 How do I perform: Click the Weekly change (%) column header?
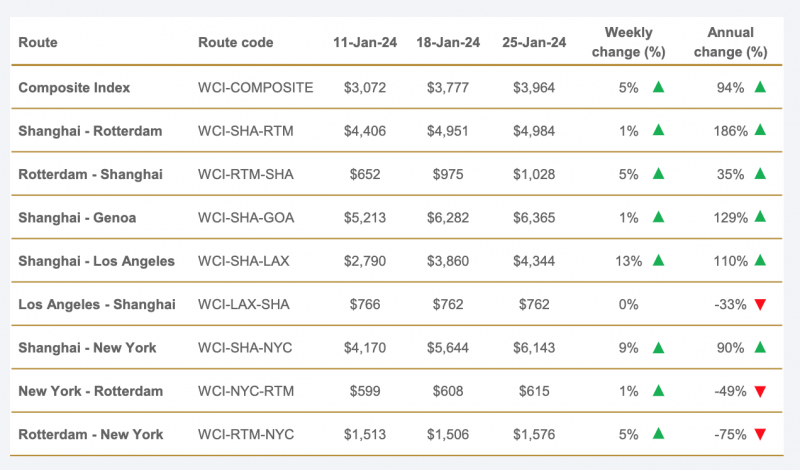coord(629,42)
